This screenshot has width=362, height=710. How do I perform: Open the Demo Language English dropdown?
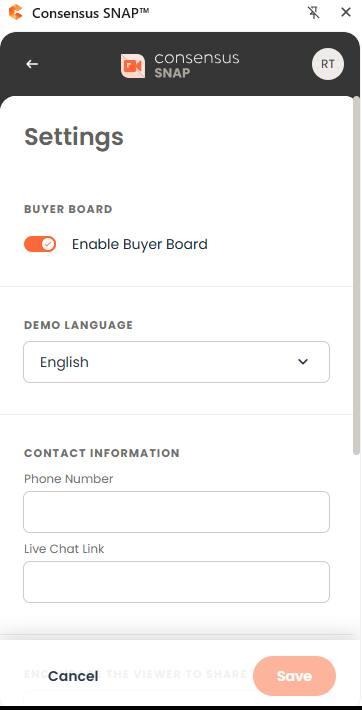pyautogui.click(x=176, y=362)
